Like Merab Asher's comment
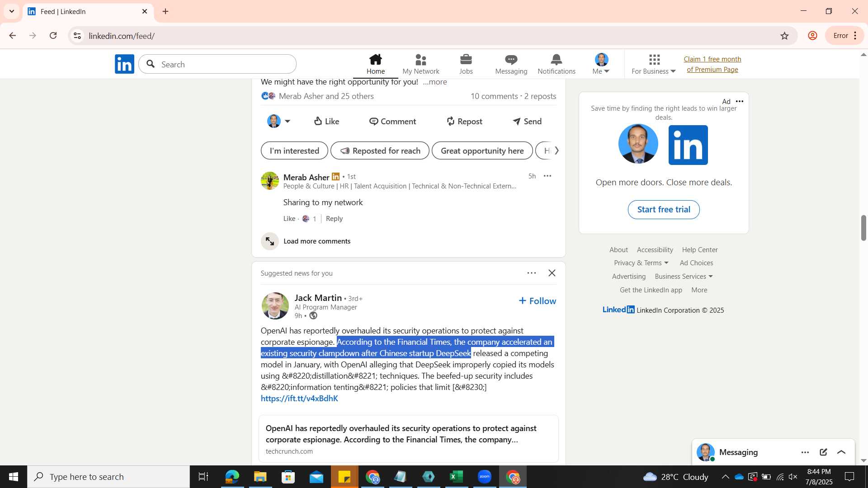This screenshot has width=868, height=488. point(289,219)
